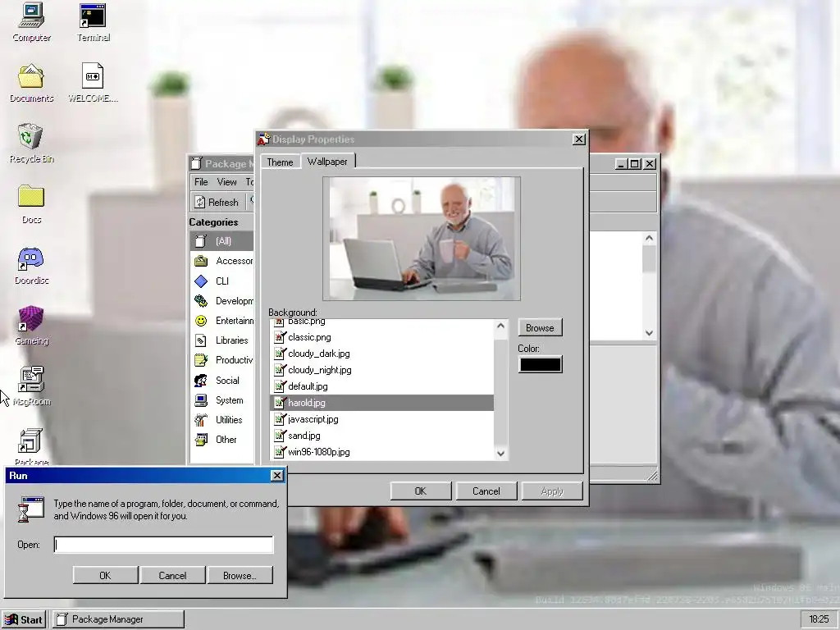Choose the Libraries category icon

pos(201,340)
